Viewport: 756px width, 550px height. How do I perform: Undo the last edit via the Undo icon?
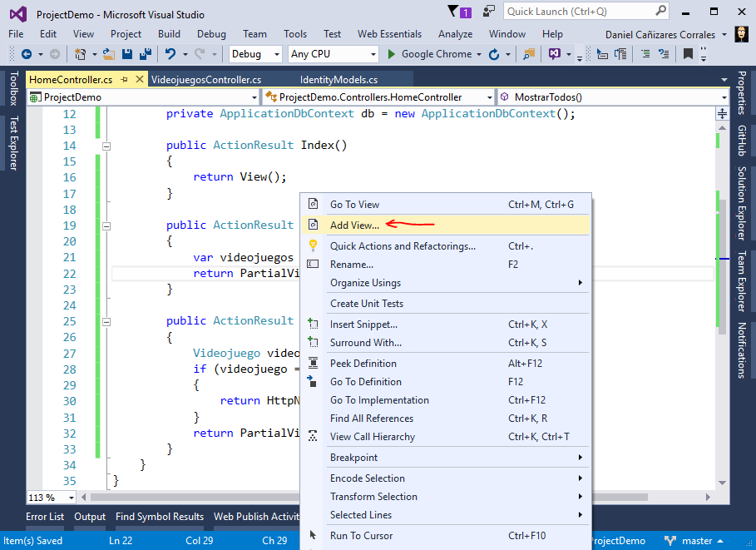point(170,55)
